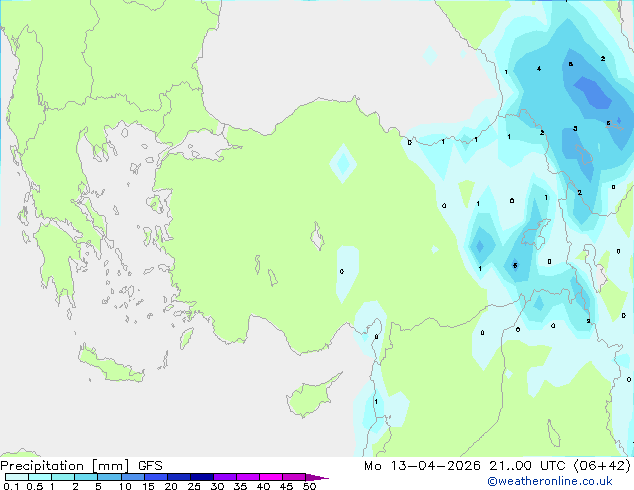Click the 1–2 mm legend color swatch

point(63,477)
